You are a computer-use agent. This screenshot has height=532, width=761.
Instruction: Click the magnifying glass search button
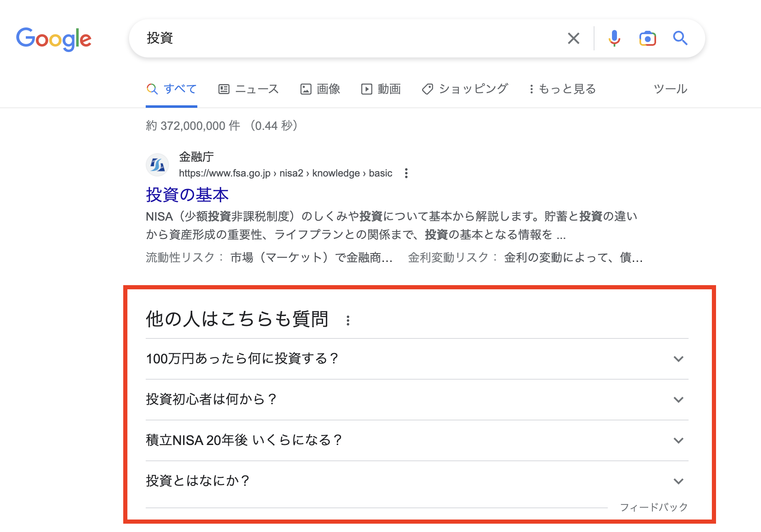pos(680,38)
